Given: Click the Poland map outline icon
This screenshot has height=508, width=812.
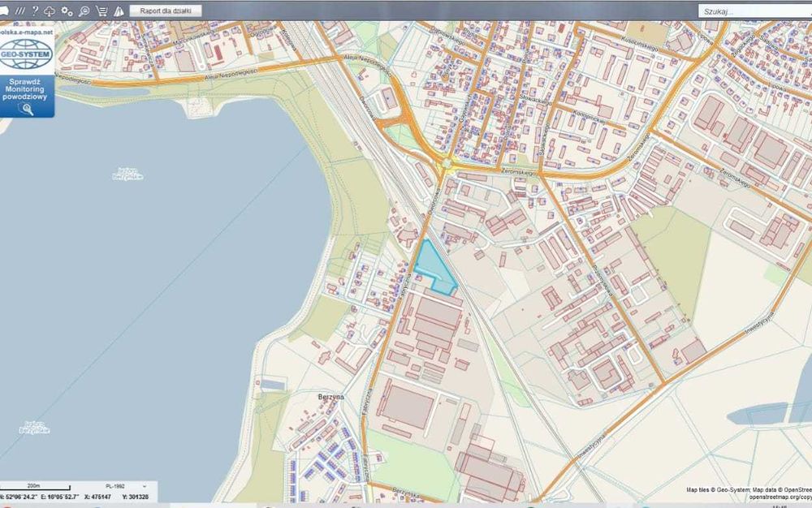Looking at the screenshot, I should (x=2, y=11).
